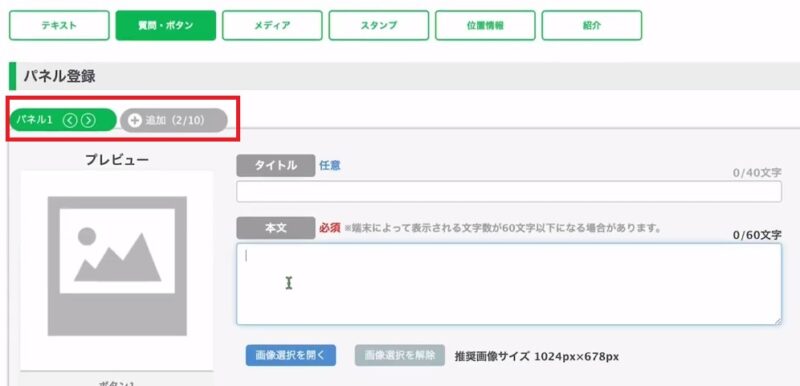The height and width of the screenshot is (386, 800).
Task: Click the plus icon beside 追加
Action: (x=135, y=120)
